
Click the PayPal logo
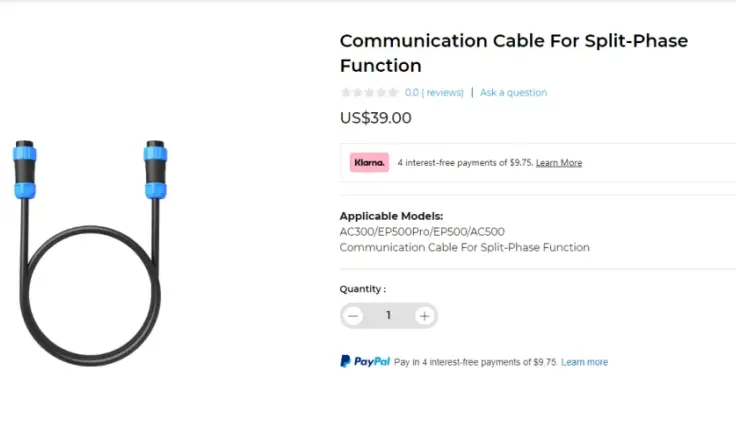[x=364, y=362]
